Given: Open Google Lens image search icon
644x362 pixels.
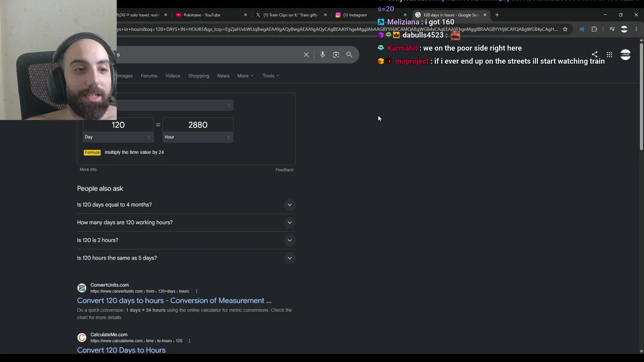Looking at the screenshot, I should click(x=336, y=54).
